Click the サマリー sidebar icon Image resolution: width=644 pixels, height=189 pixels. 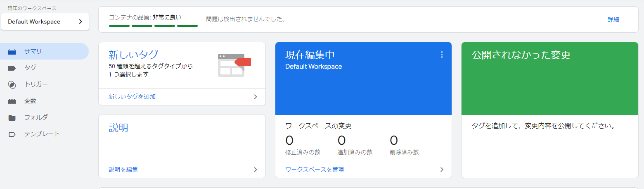12,52
